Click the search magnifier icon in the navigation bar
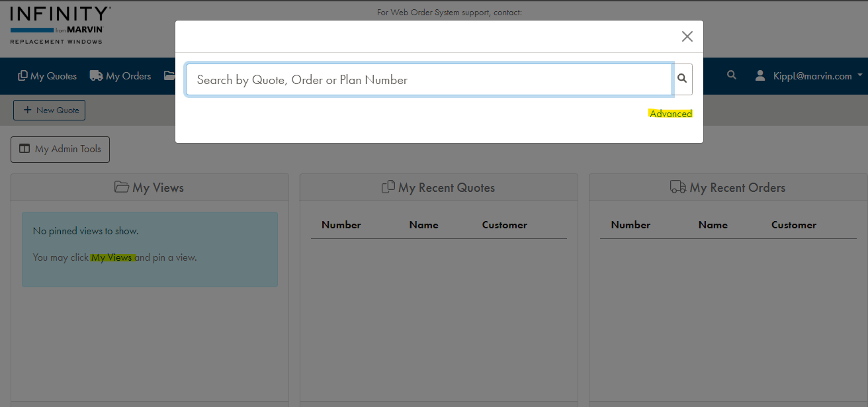This screenshot has width=868, height=407. [x=731, y=75]
